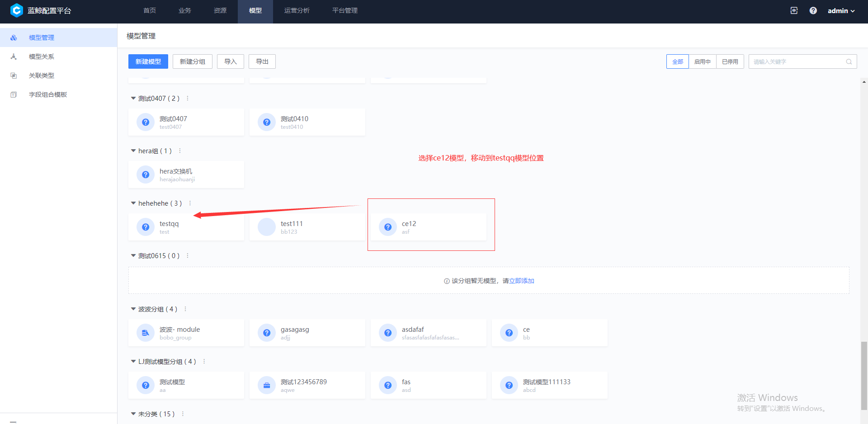
Task: Open the 资源 navigation menu
Action: 220,10
